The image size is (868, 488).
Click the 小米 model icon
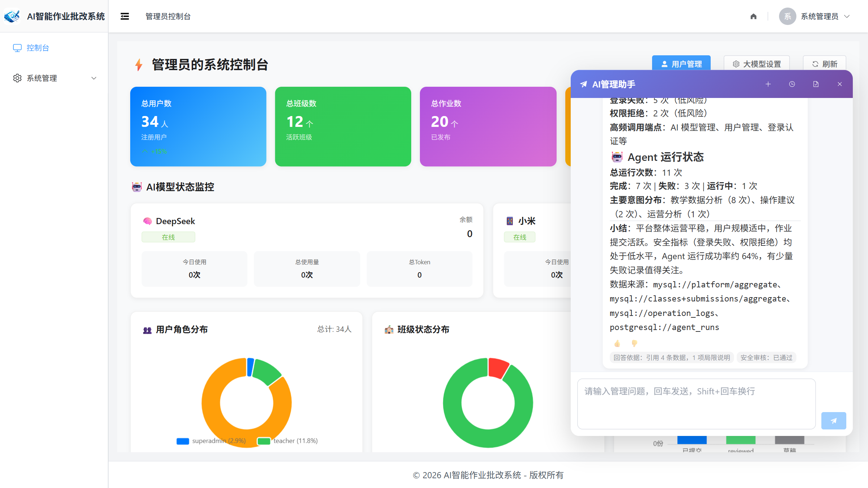click(510, 221)
